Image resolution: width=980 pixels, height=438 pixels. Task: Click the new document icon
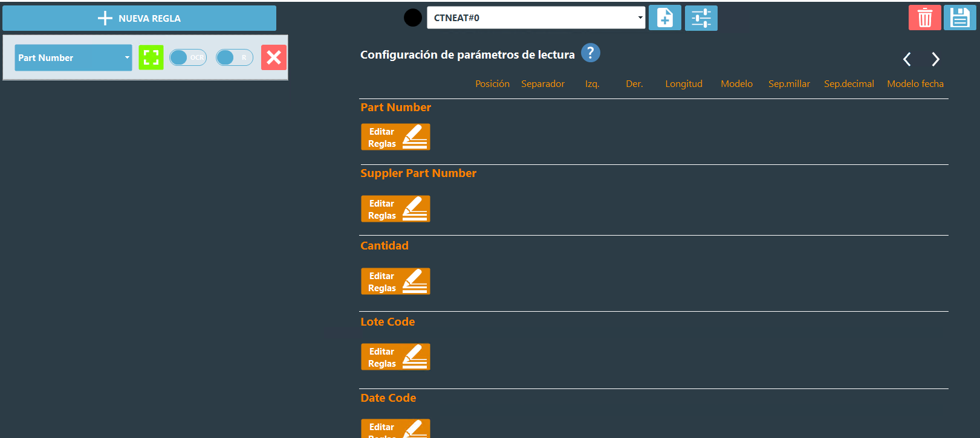664,18
